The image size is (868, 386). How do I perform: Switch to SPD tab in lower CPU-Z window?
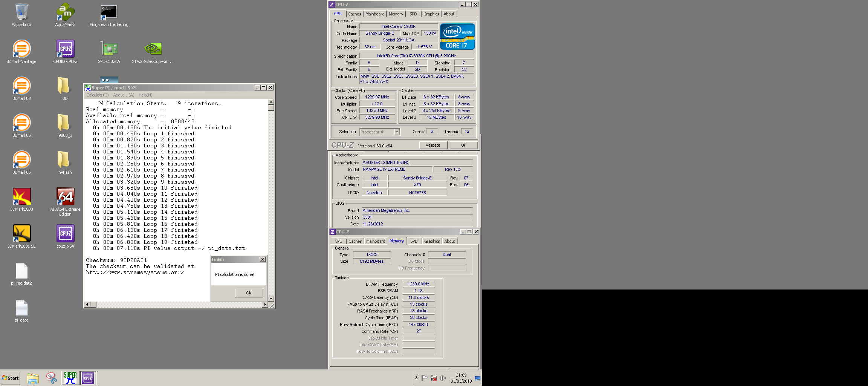click(414, 241)
